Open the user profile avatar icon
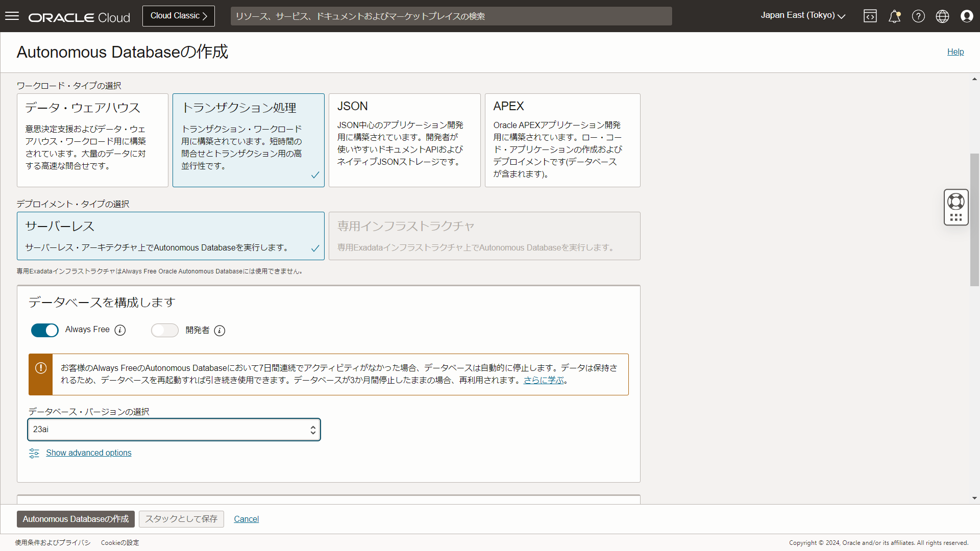This screenshot has height=551, width=980. point(967,16)
